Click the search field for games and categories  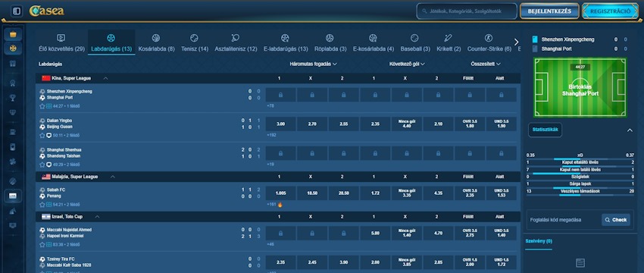click(x=467, y=11)
